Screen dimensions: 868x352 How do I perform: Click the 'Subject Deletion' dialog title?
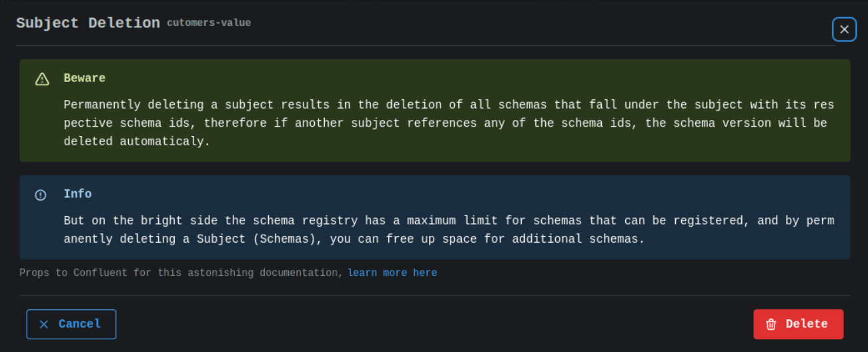(x=88, y=23)
